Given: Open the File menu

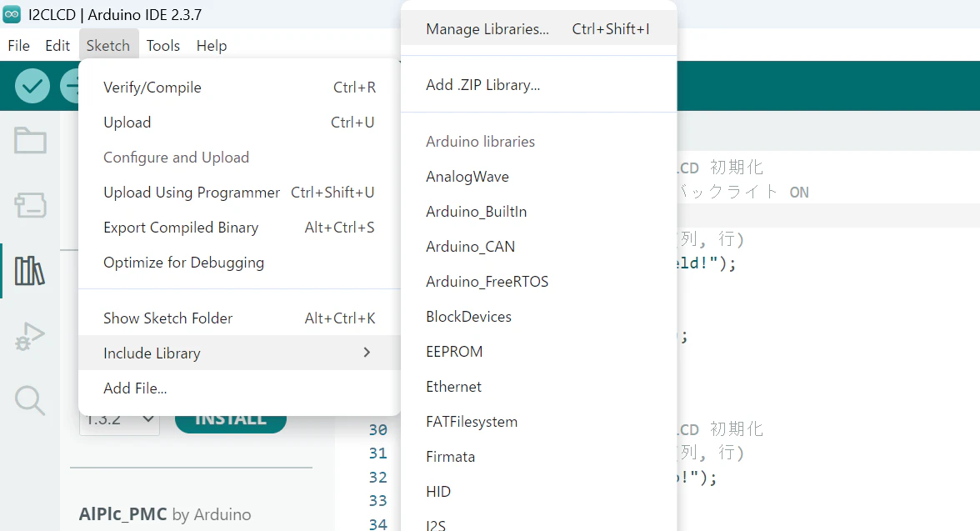Looking at the screenshot, I should pyautogui.click(x=18, y=46).
